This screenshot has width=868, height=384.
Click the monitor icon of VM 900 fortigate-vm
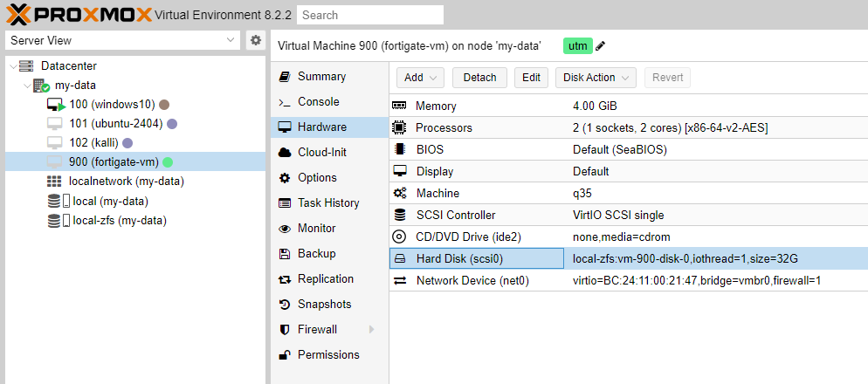54,162
